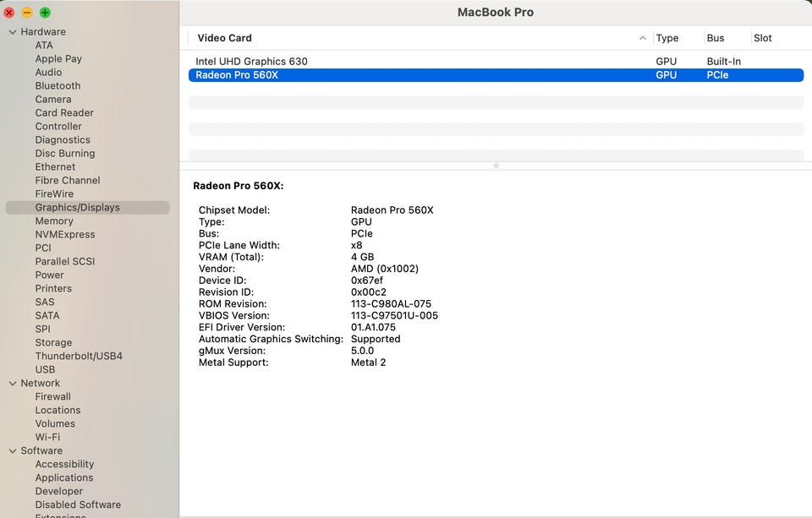The width and height of the screenshot is (812, 518).
Task: Select Locations under Network
Action: click(x=58, y=410)
